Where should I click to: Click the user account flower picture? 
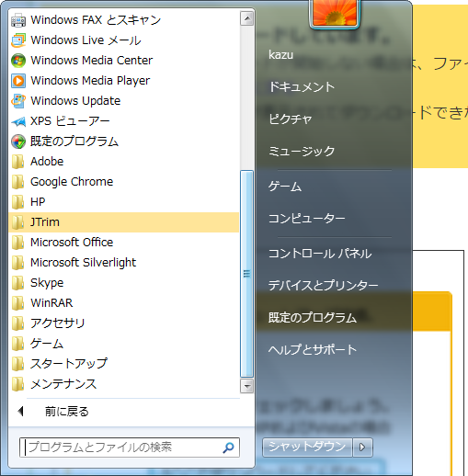[335, 13]
